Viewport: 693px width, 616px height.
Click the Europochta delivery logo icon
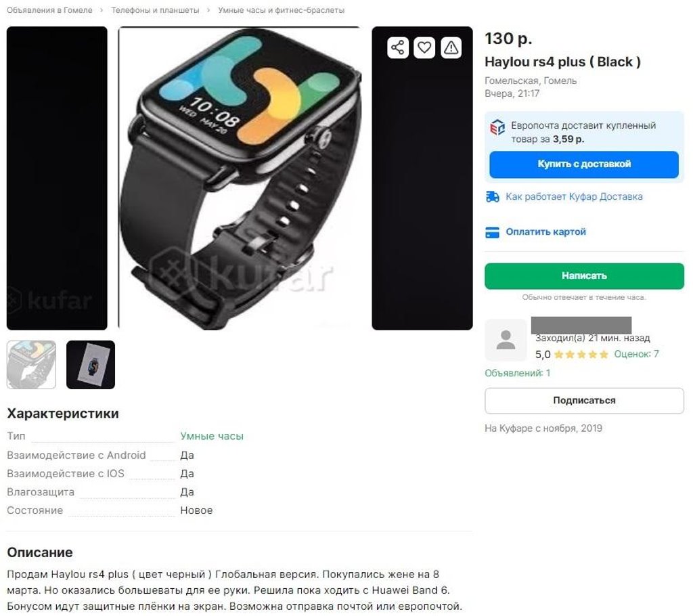(x=497, y=128)
